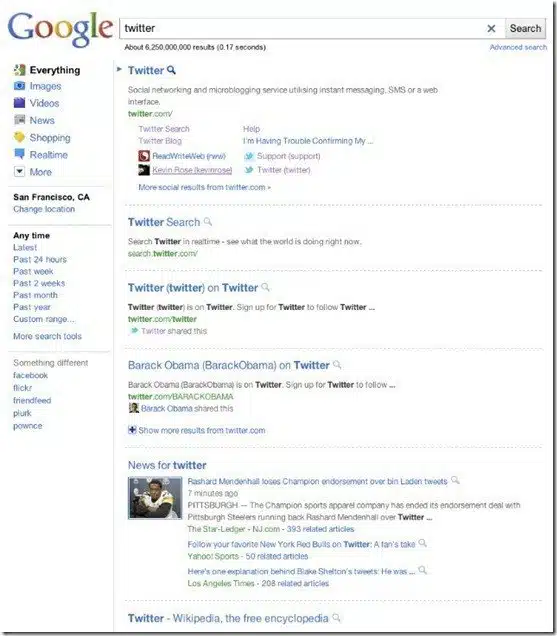This screenshot has width=557, height=636.
Task: Click magnifier beside Rashard Mendenhall news headline
Action: (x=455, y=481)
